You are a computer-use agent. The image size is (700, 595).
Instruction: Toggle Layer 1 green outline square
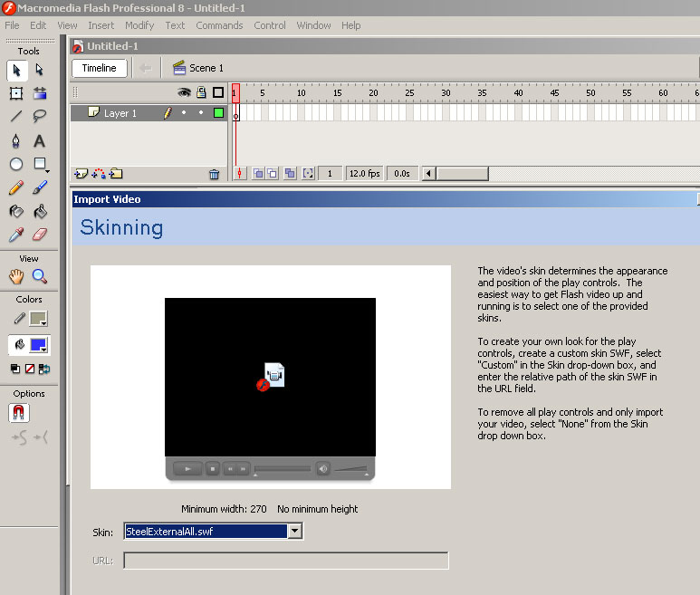click(219, 113)
